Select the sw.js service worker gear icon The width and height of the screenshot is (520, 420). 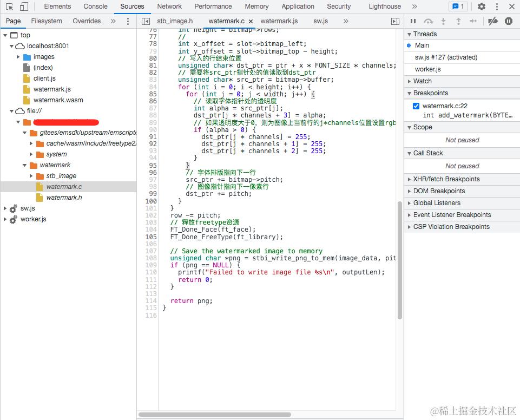tap(14, 209)
